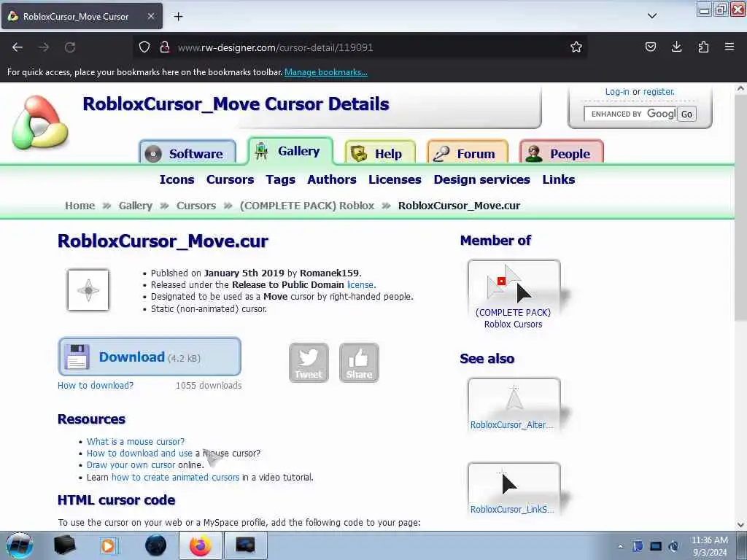Open (COMPLETE PACK) Roblox breadcrumb link
The height and width of the screenshot is (560, 747).
307,206
